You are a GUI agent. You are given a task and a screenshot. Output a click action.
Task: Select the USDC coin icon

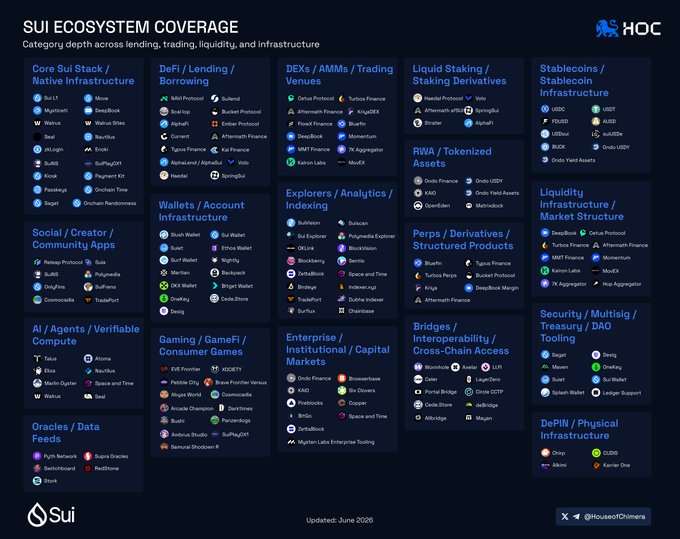[x=545, y=109]
